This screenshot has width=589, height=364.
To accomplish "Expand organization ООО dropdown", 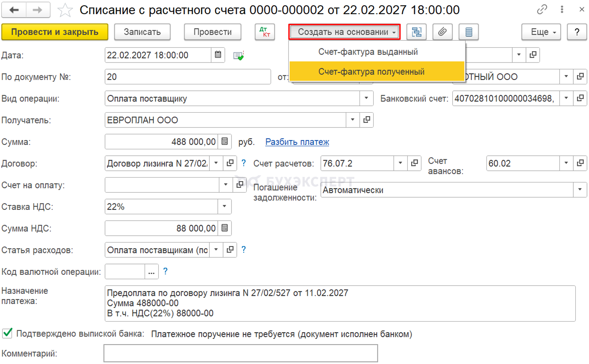I will (x=566, y=76).
